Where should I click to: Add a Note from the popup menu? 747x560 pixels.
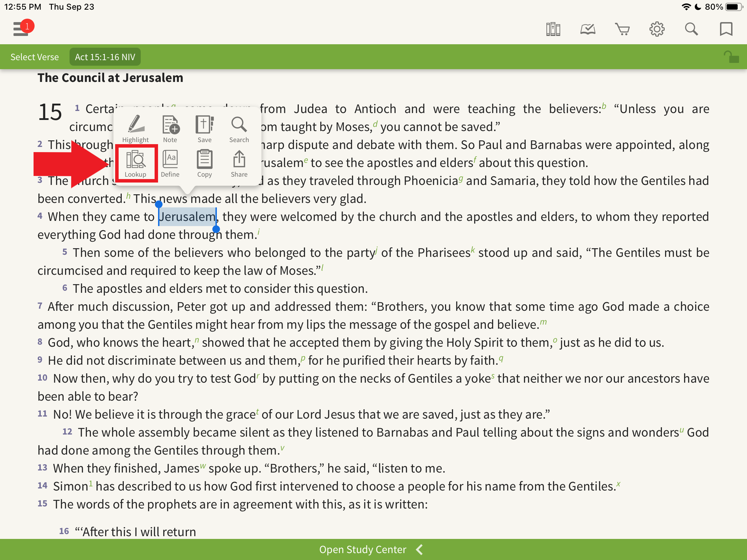170,129
